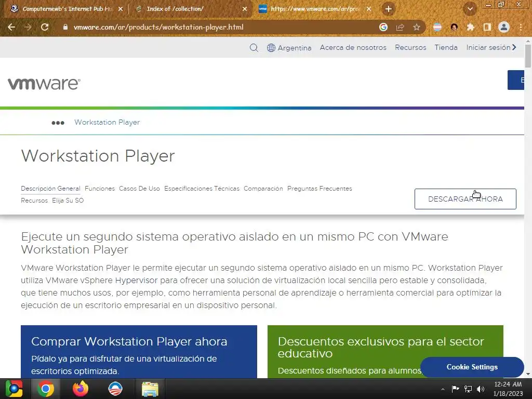Viewport: 532px width, 399px height.
Task: Open the volume speaker icon
Action: (x=481, y=389)
